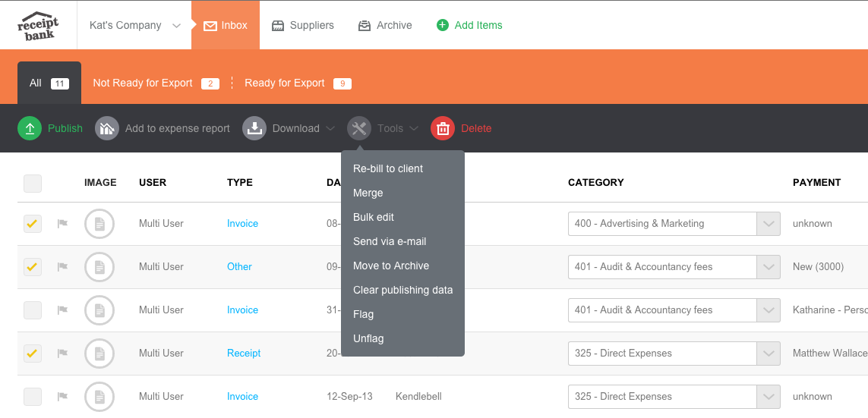The image size is (868, 418).
Task: Select Clear publishing data option
Action: [402, 291]
